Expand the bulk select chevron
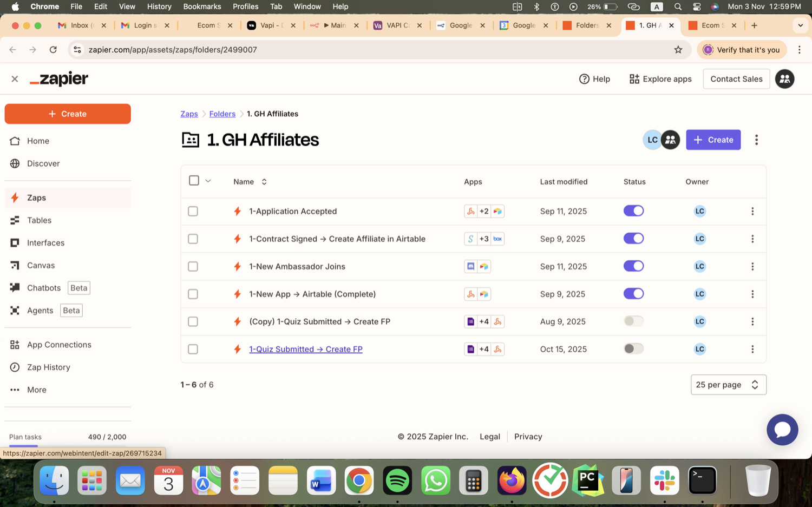Image resolution: width=812 pixels, height=507 pixels. pos(208,181)
